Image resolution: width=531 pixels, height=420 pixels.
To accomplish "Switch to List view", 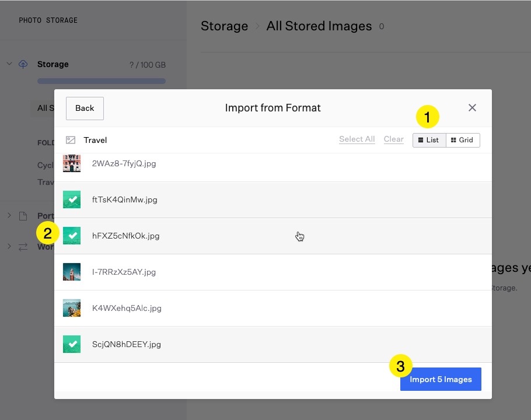I will coord(429,140).
